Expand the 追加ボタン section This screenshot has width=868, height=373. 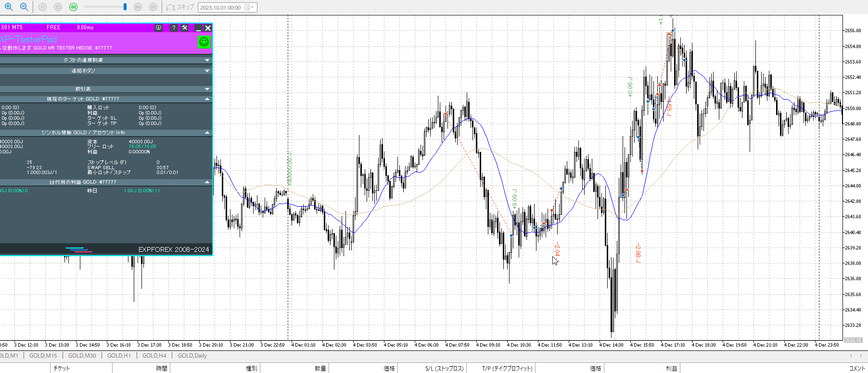[x=207, y=71]
